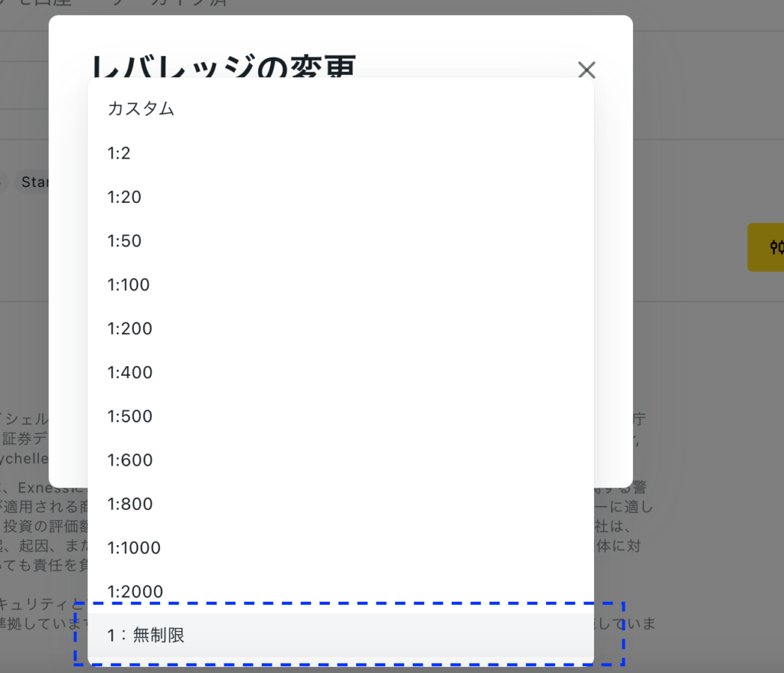Viewport: 784px width, 673px height.
Task: Pick 1:500 leverage
Action: tap(129, 417)
